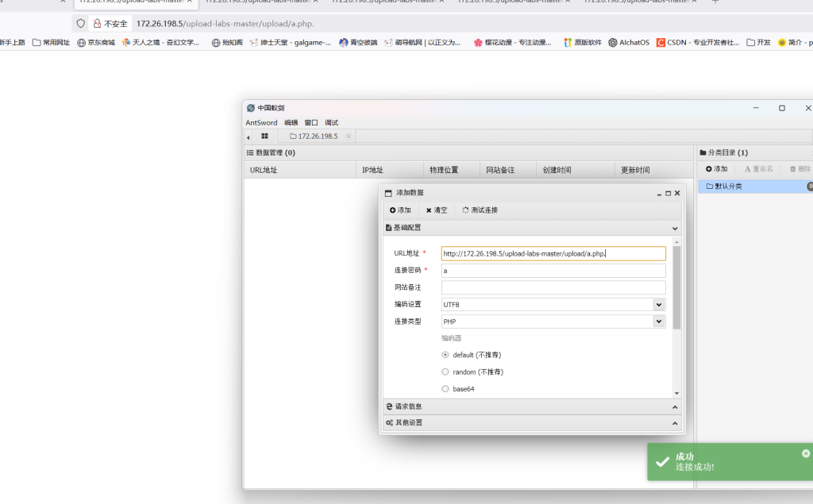The width and height of the screenshot is (813, 504).
Task: Click the dialog form's vertical scrollbar thumb
Action: tap(676, 288)
